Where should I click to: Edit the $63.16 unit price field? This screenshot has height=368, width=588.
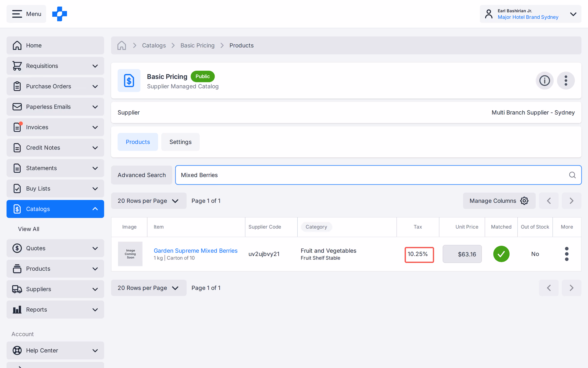pyautogui.click(x=462, y=254)
